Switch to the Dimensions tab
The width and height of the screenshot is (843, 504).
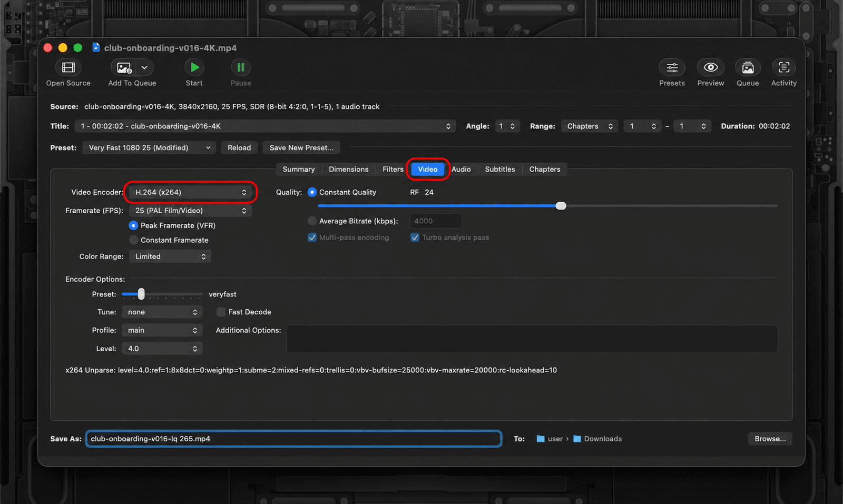tap(349, 169)
